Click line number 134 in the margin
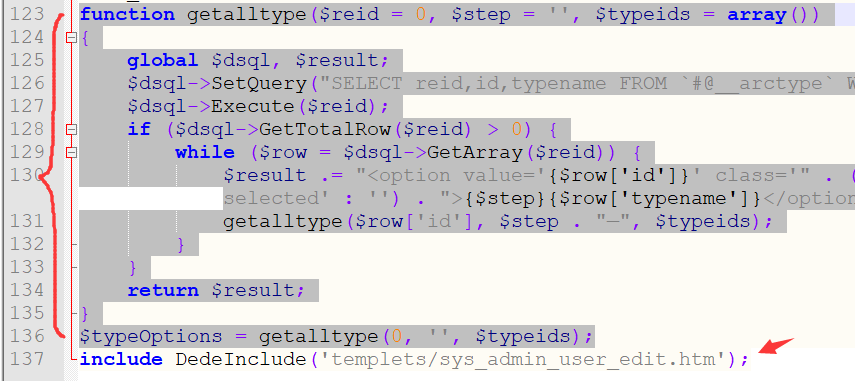This screenshot has width=855, height=381. coord(27,290)
